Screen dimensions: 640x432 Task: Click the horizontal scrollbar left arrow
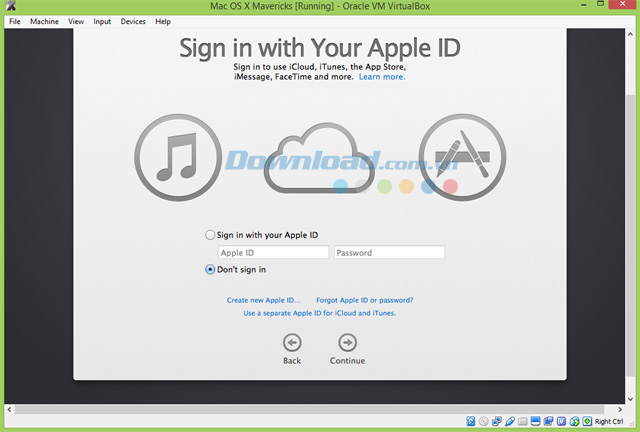point(9,409)
